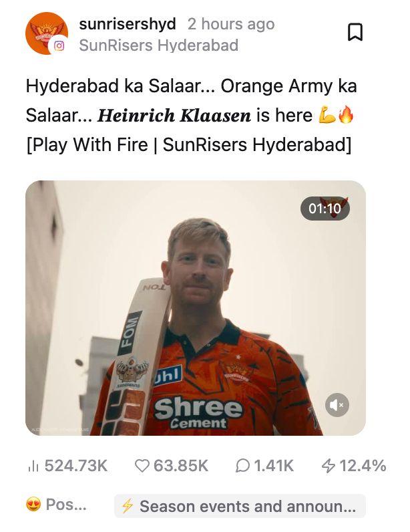Click the bar chart views icon
Viewport: 410px width, 532px height.
(35, 466)
